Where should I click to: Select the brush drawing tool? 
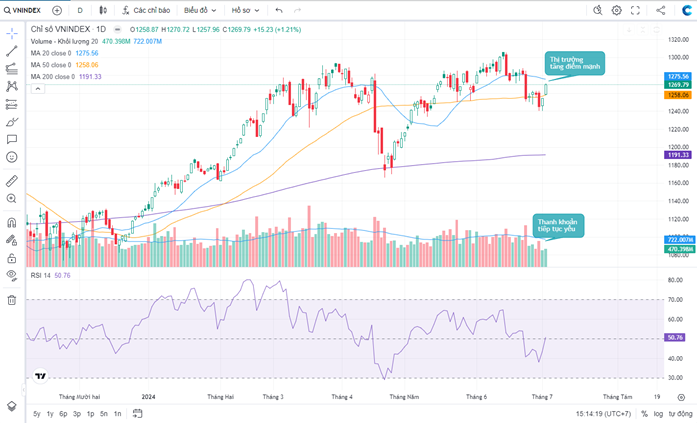(x=12, y=122)
